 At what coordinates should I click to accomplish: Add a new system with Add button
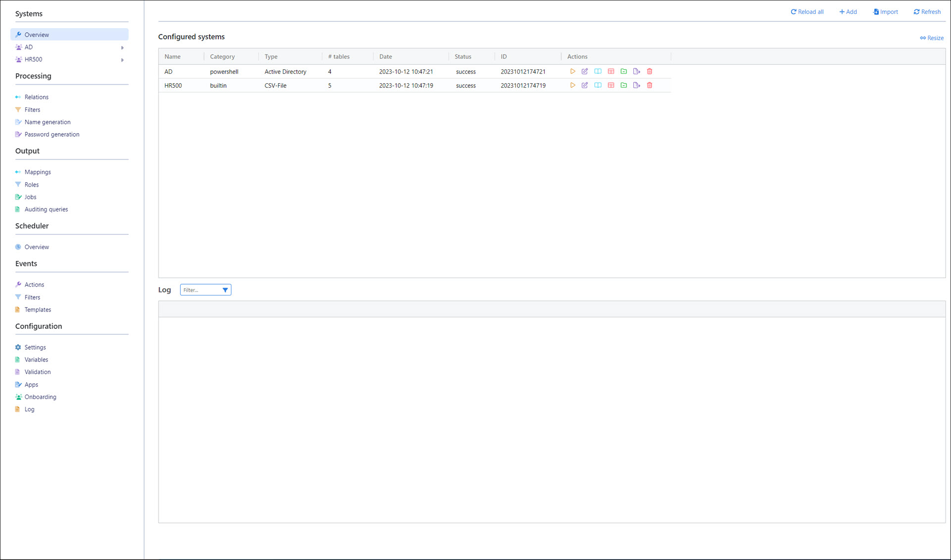[x=848, y=12]
